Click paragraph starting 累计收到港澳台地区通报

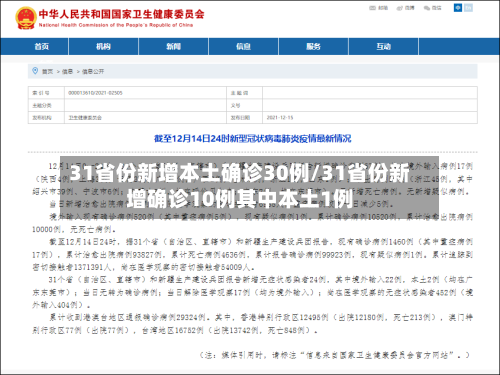[x=252, y=323]
